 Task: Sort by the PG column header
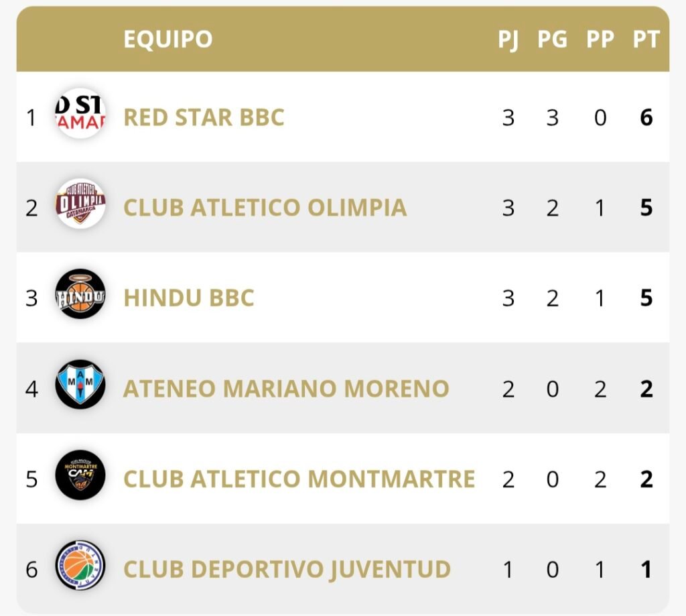(553, 40)
